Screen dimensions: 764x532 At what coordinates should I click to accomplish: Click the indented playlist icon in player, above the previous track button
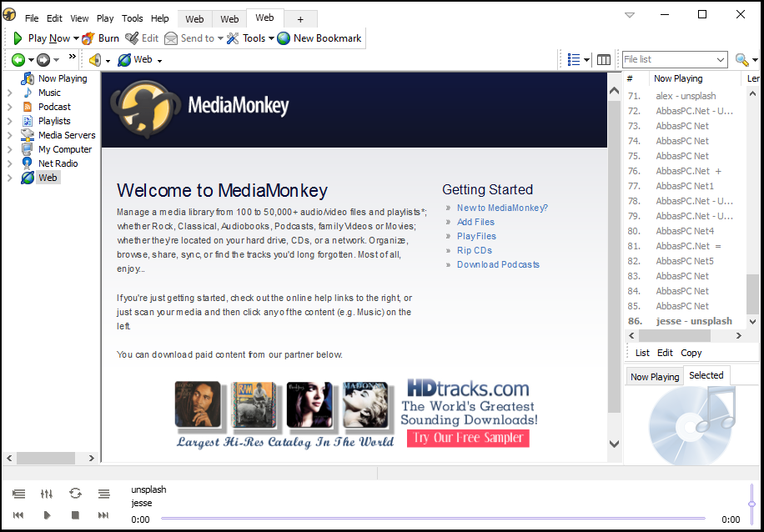18,494
